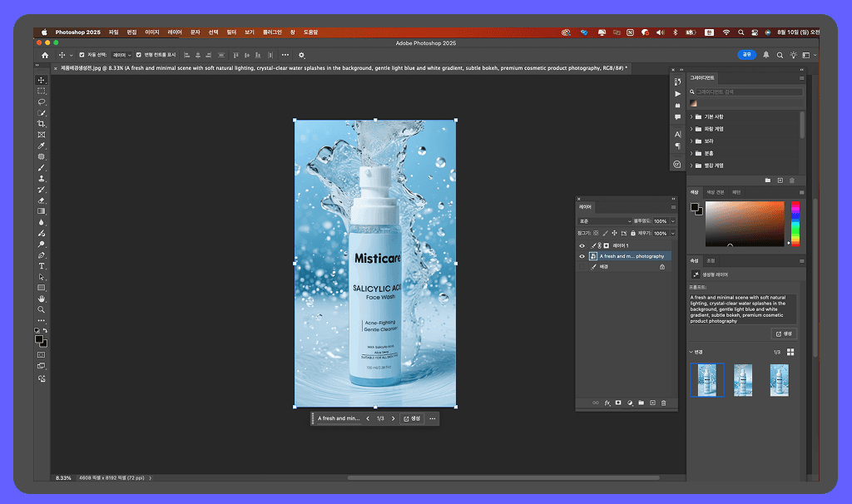Image resolution: width=852 pixels, height=504 pixels.
Task: Select the Pen tool
Action: (x=42, y=255)
